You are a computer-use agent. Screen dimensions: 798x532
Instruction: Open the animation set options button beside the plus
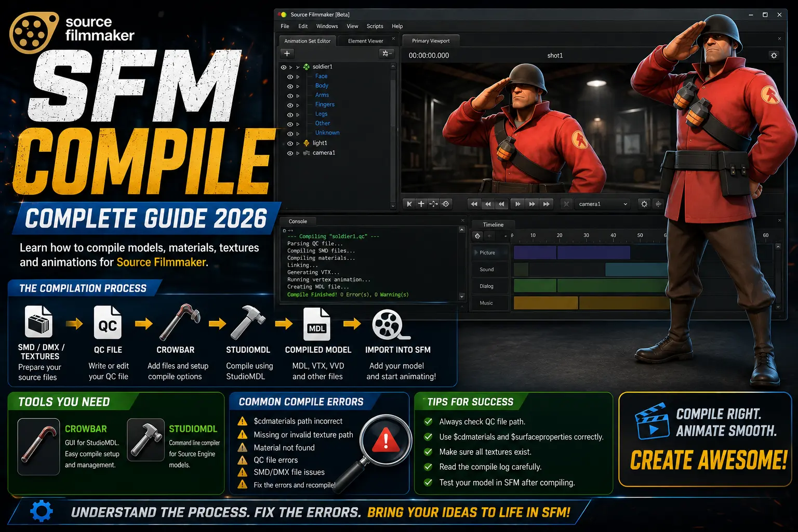[x=386, y=54]
